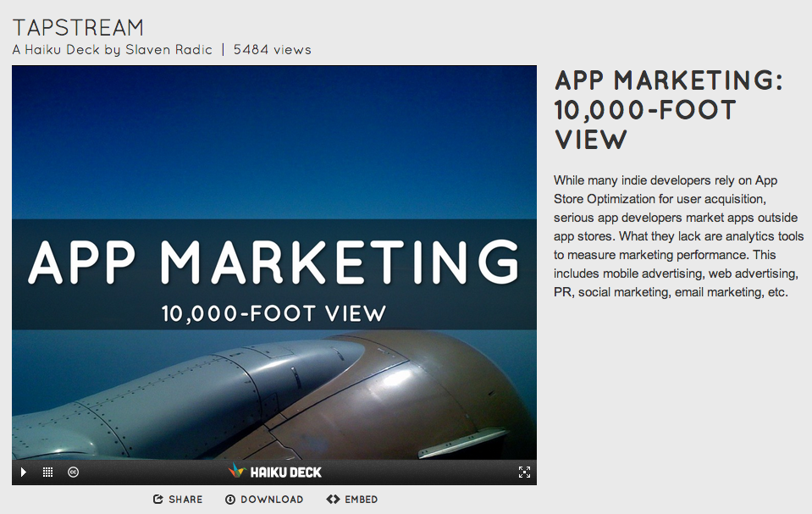This screenshot has height=514, width=812.
Task: Click the EMBED text label
Action: tap(361, 500)
